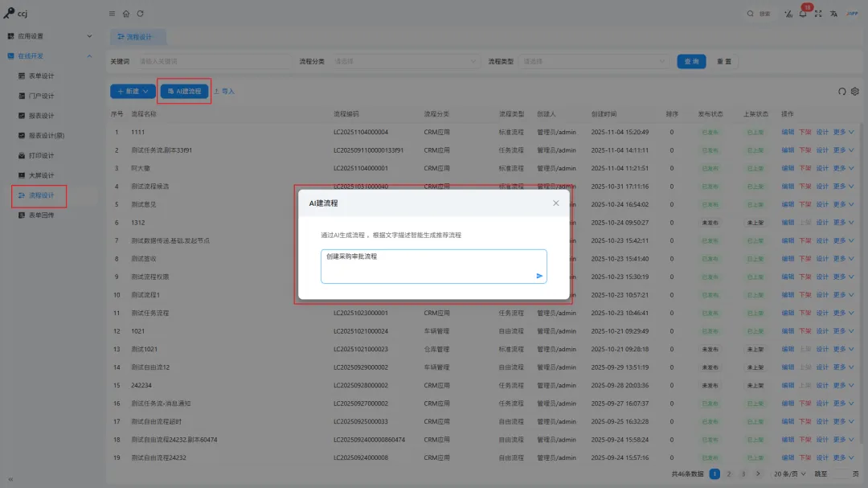
Task: Expand the 应用设置 sidebar group
Action: [x=50, y=36]
